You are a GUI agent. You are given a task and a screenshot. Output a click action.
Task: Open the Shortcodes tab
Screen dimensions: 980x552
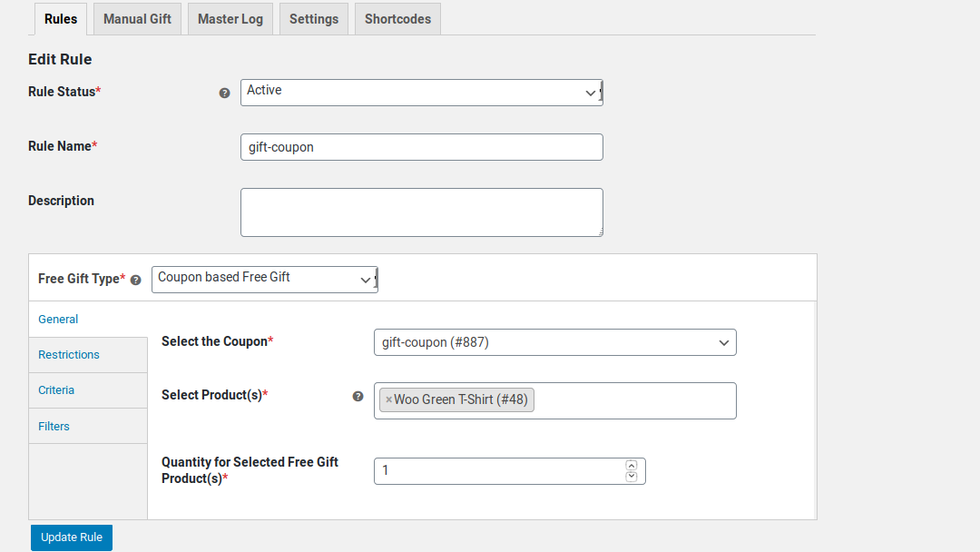point(397,19)
